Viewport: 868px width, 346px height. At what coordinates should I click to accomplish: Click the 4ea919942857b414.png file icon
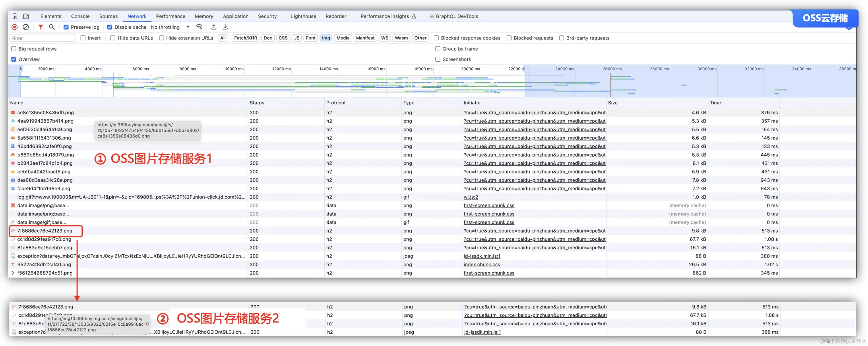click(x=13, y=121)
